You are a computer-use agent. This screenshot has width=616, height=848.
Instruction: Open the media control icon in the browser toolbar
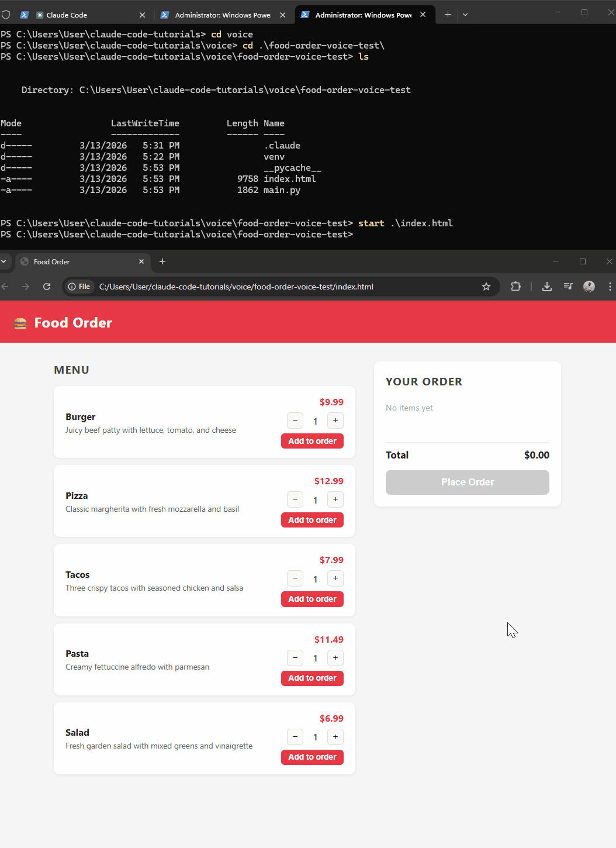coord(567,287)
